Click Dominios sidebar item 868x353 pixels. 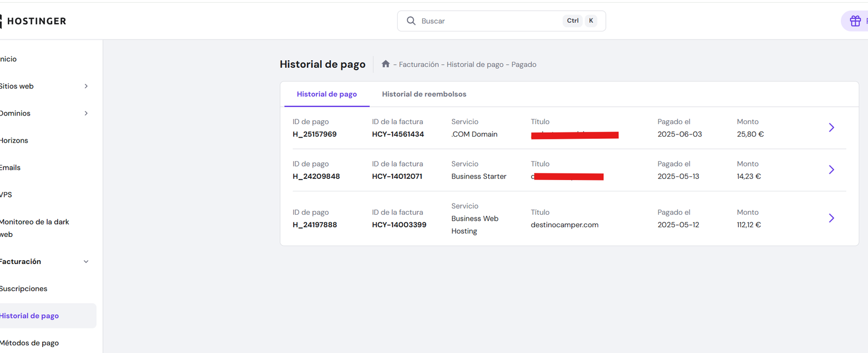click(15, 113)
